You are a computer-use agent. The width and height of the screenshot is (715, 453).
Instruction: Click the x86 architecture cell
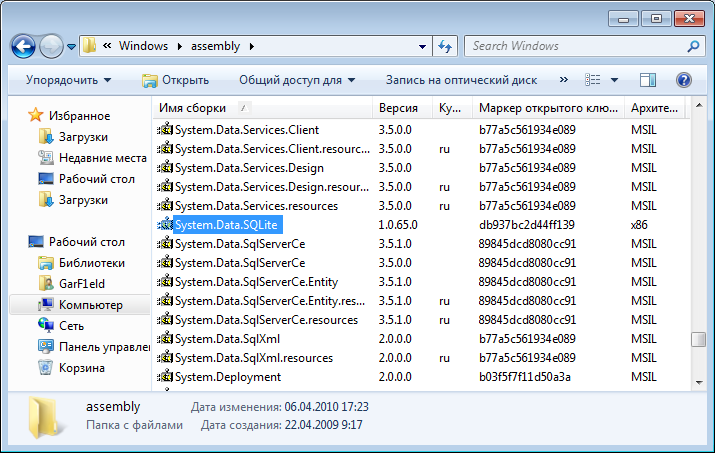[639, 224]
